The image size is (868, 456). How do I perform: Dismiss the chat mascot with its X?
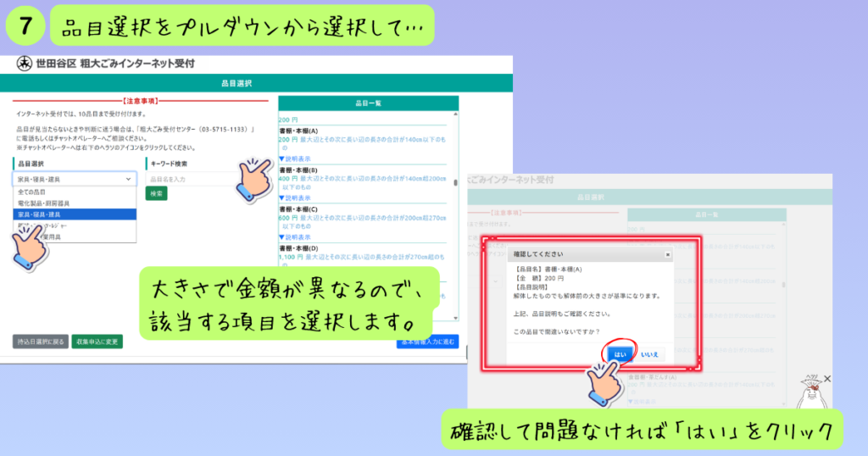pos(827,379)
